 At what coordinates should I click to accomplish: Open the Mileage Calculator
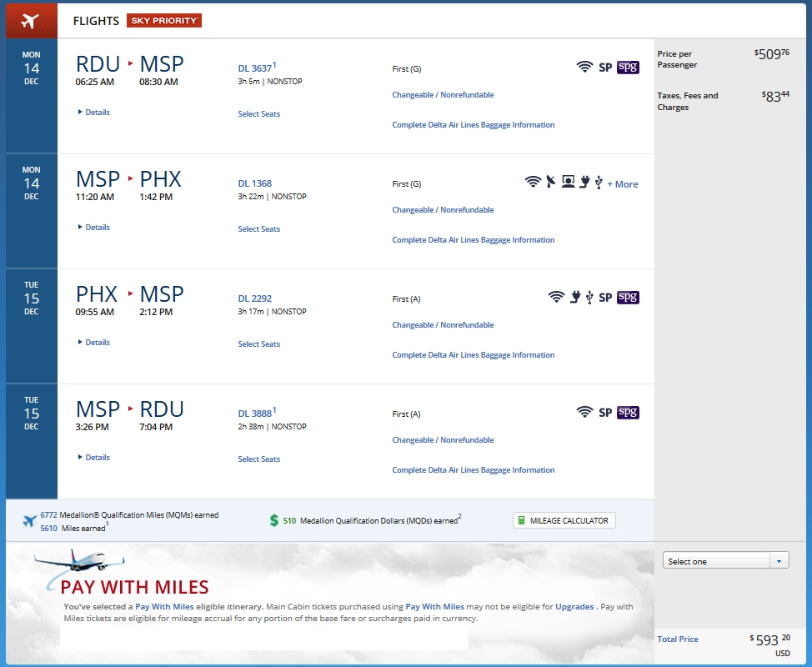(x=564, y=520)
